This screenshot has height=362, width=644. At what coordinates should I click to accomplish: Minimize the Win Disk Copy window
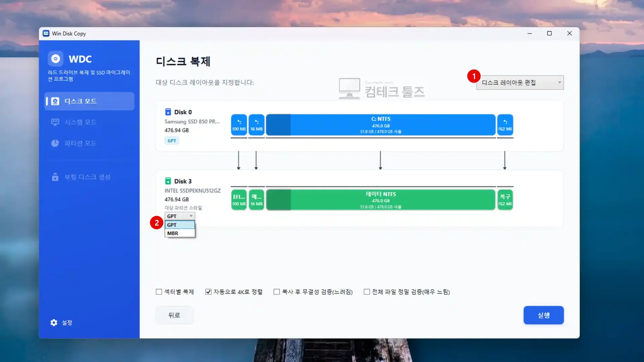(530, 33)
